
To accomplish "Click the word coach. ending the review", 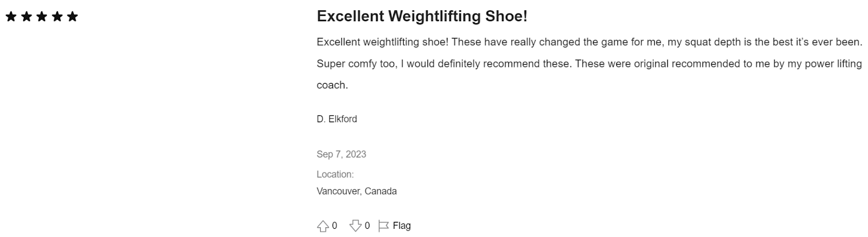I will [x=333, y=85].
